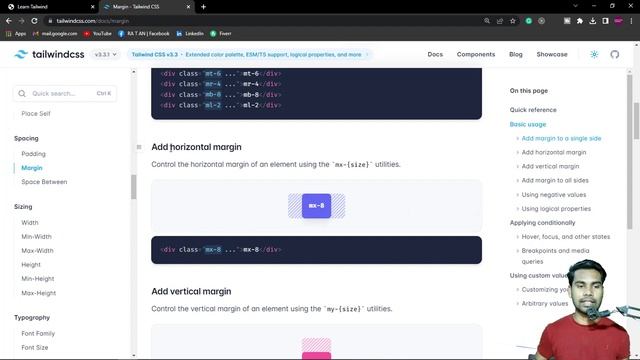
Task: Open a new browser tab
Action: [203, 7]
